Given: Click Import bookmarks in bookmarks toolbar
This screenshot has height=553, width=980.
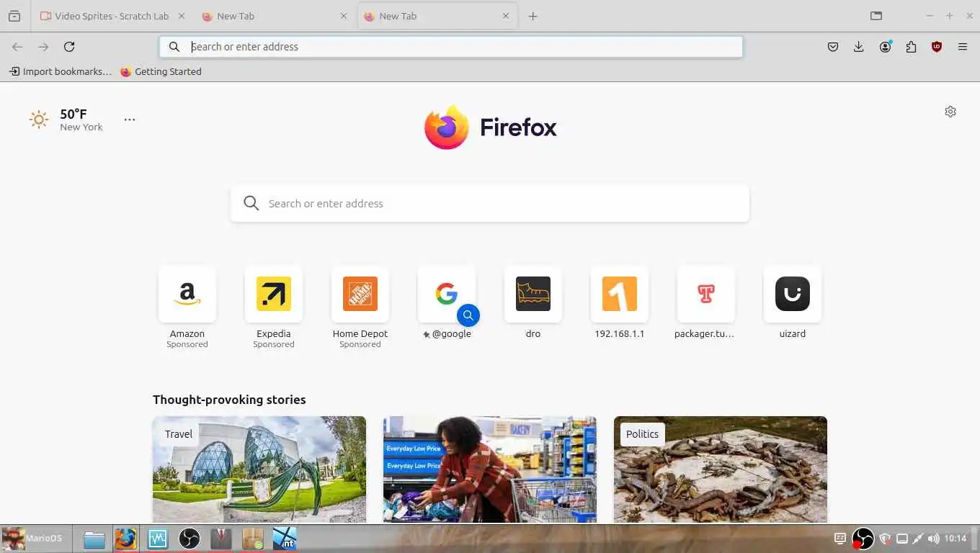Looking at the screenshot, I should pyautogui.click(x=61, y=71).
